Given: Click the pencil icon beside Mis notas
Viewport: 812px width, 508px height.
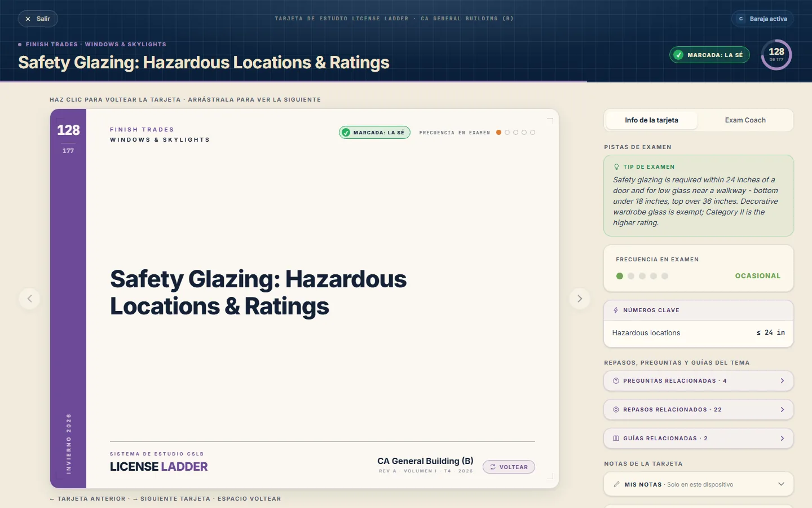Looking at the screenshot, I should (x=616, y=484).
